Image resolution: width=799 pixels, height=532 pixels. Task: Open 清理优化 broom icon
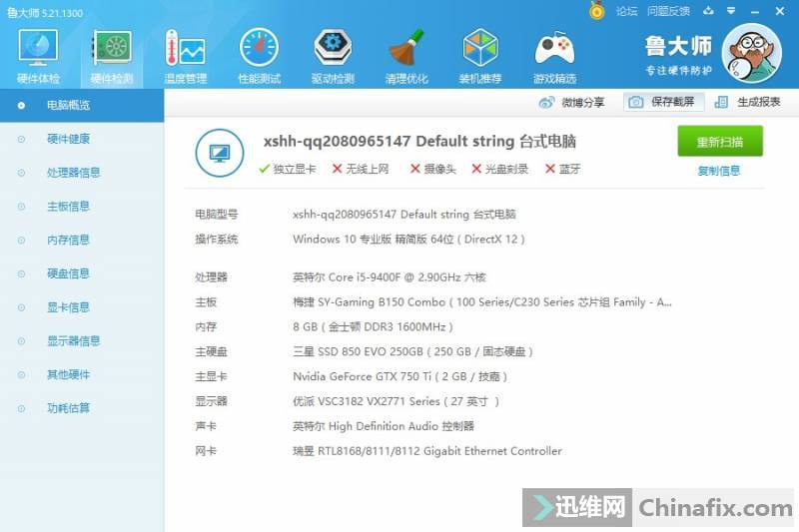pos(406,47)
